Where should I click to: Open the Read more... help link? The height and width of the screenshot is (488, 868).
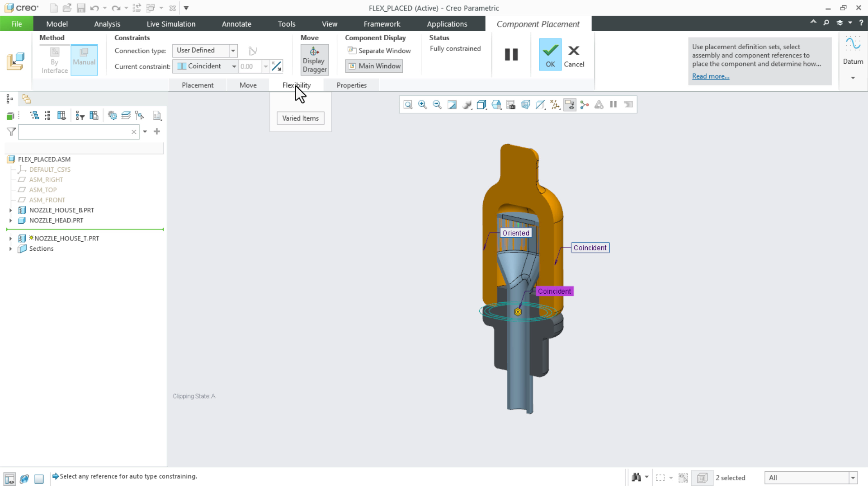[x=711, y=76]
